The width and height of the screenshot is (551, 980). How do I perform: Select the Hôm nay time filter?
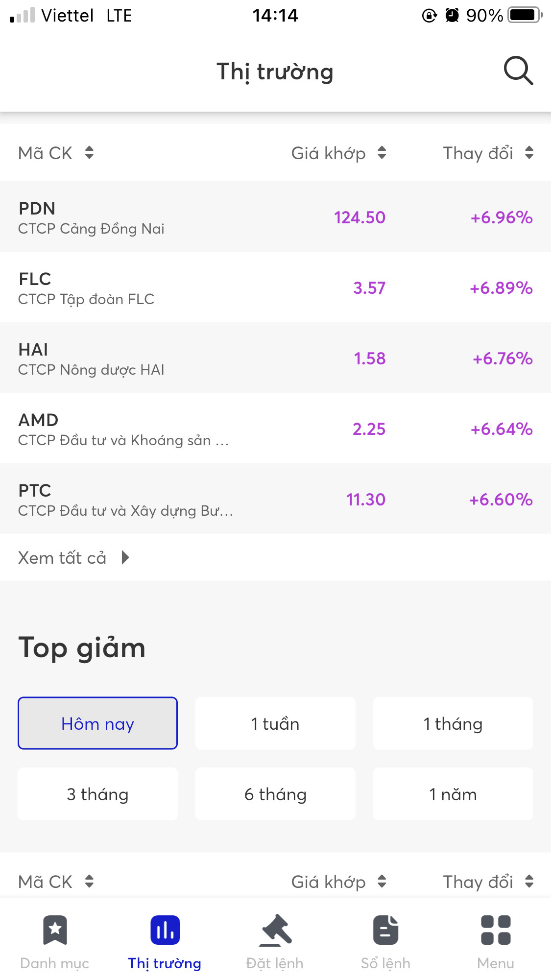97,723
